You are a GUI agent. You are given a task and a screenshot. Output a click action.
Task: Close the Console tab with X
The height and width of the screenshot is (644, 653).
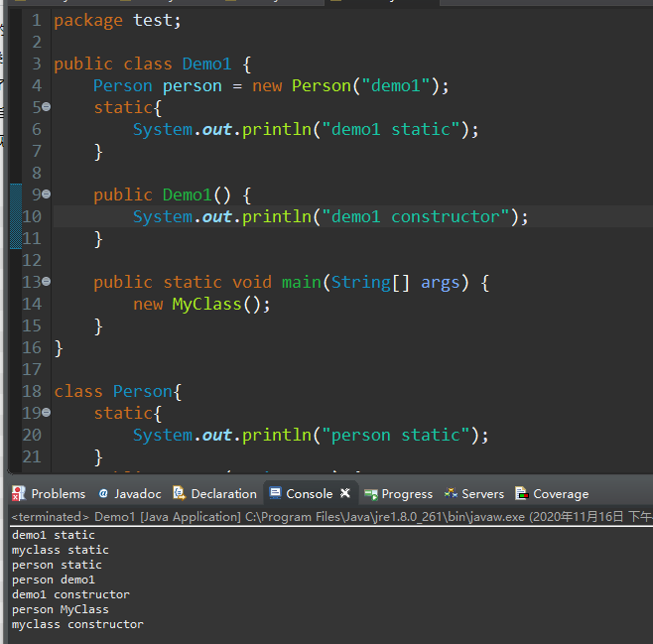pyautogui.click(x=344, y=493)
